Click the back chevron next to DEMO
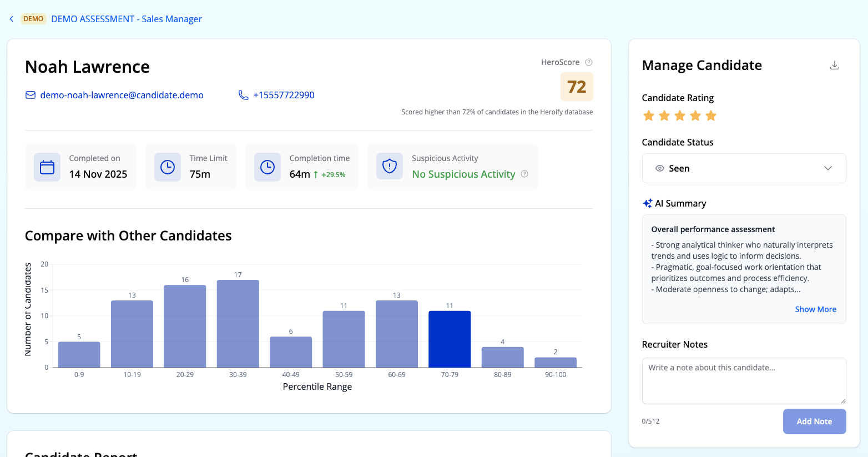Screen dimensions: 868x457 (x=11, y=18)
